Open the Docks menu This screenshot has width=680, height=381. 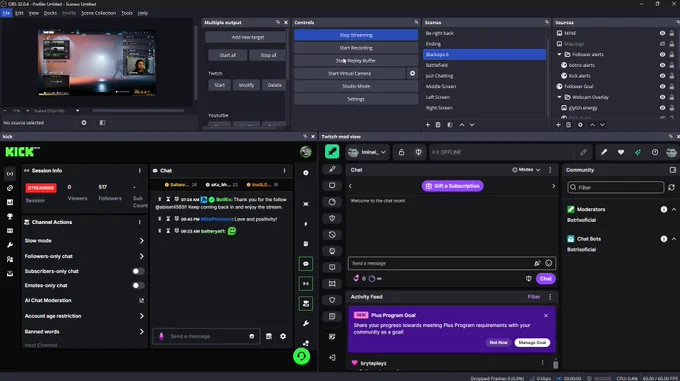click(x=50, y=13)
